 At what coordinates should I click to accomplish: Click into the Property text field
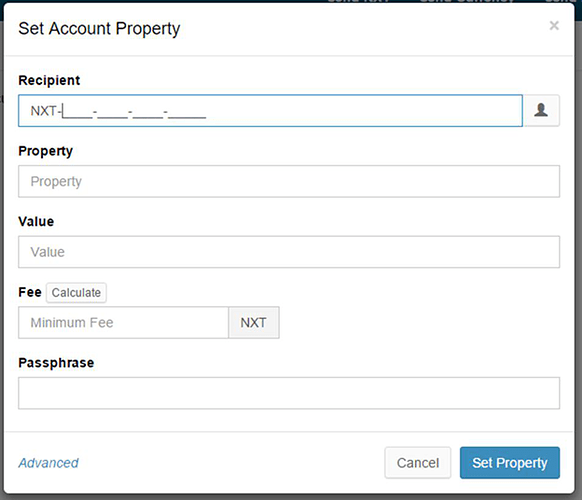[x=289, y=181]
